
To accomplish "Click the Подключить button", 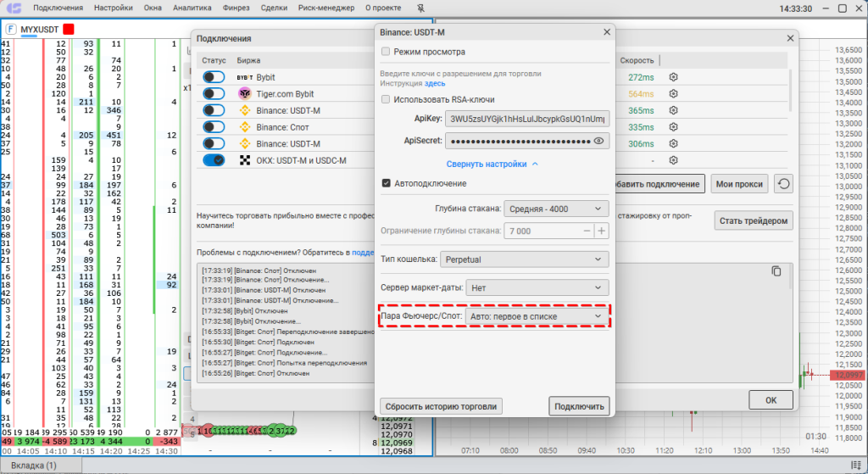I will point(579,406).
